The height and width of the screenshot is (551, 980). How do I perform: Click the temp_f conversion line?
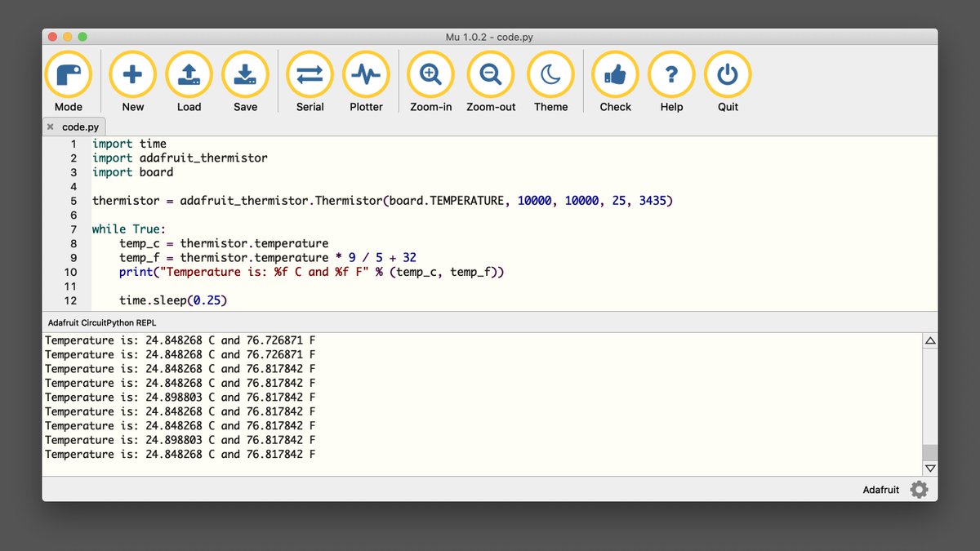click(x=268, y=258)
